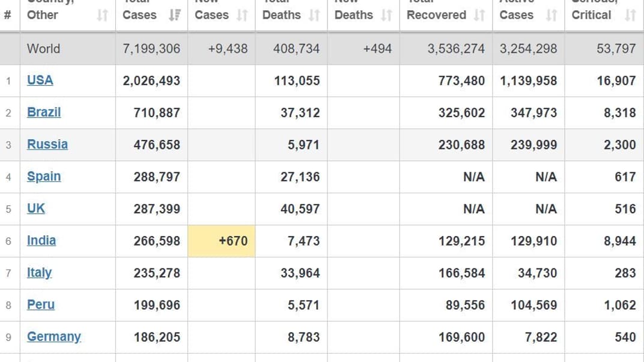644x362 pixels.
Task: Open the Germany country link
Action: (x=53, y=337)
